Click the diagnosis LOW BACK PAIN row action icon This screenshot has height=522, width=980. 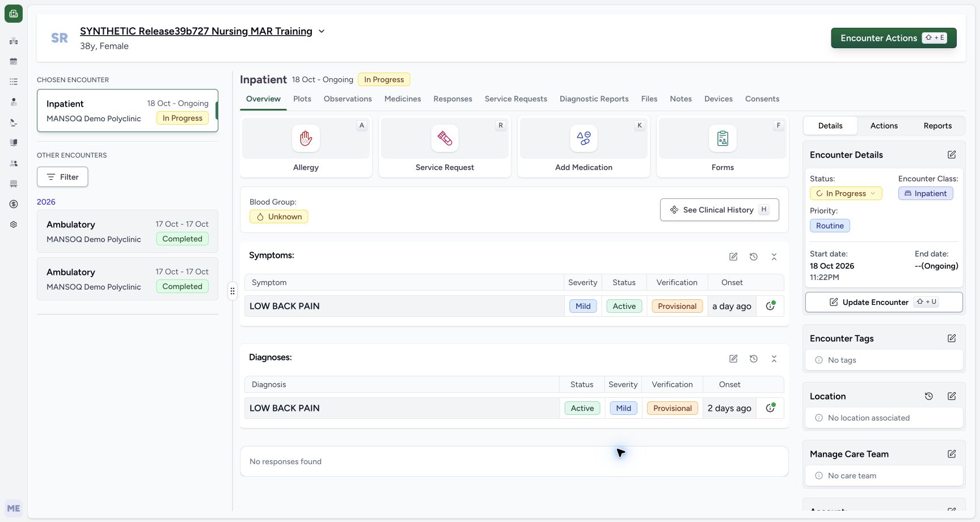pos(770,408)
